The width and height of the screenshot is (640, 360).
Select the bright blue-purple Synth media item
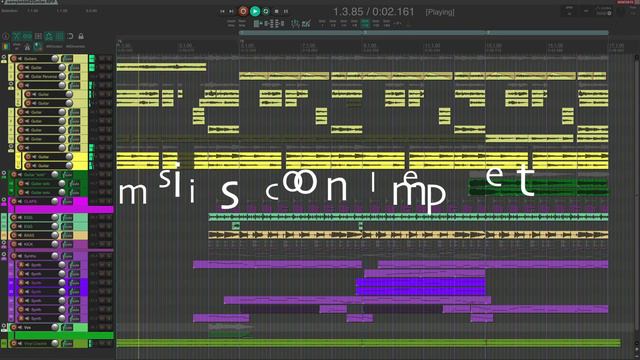421,287
